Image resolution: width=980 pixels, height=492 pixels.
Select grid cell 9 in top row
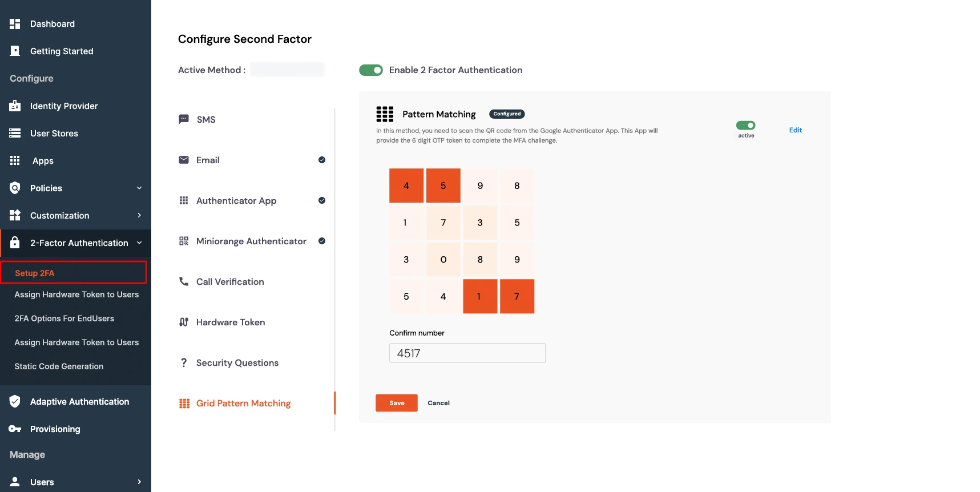tap(480, 185)
